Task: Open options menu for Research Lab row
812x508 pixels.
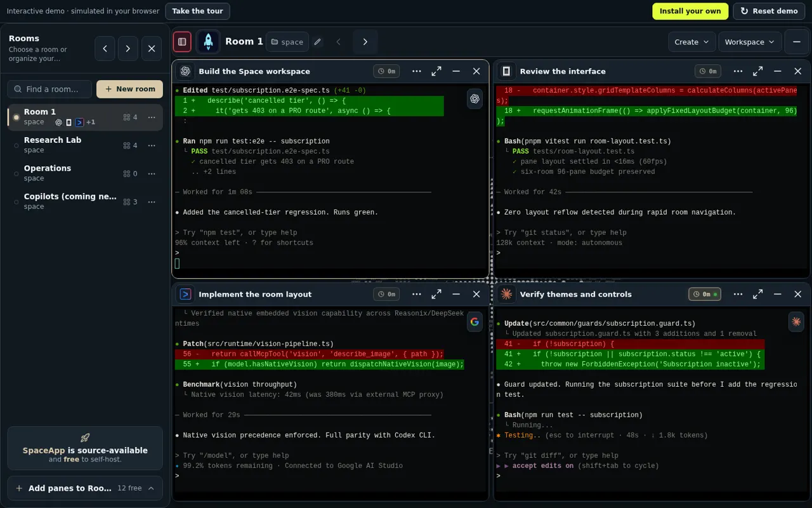Action: click(x=152, y=145)
